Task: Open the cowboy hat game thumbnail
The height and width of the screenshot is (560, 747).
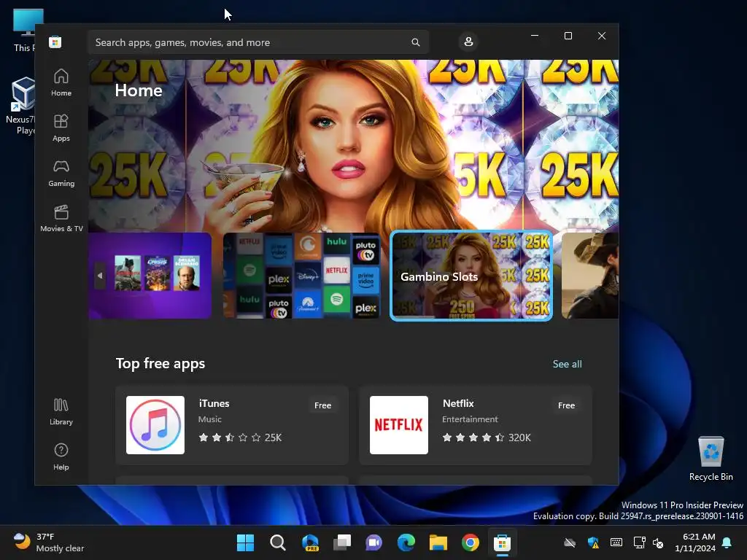Action: pyautogui.click(x=589, y=275)
